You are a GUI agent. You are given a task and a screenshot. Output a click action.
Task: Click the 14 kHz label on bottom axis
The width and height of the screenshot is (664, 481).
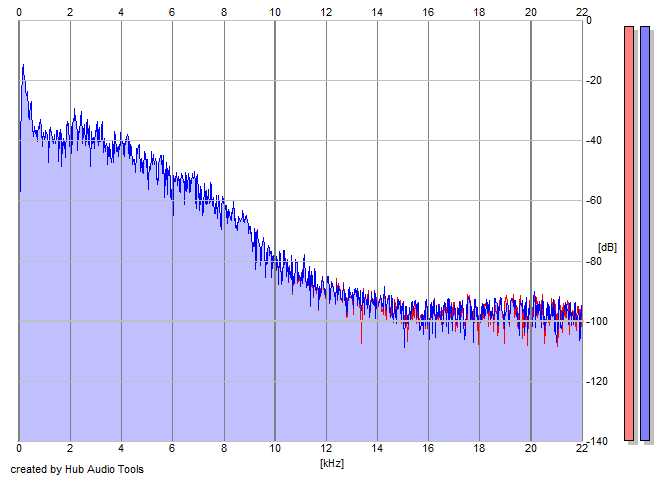[377, 448]
